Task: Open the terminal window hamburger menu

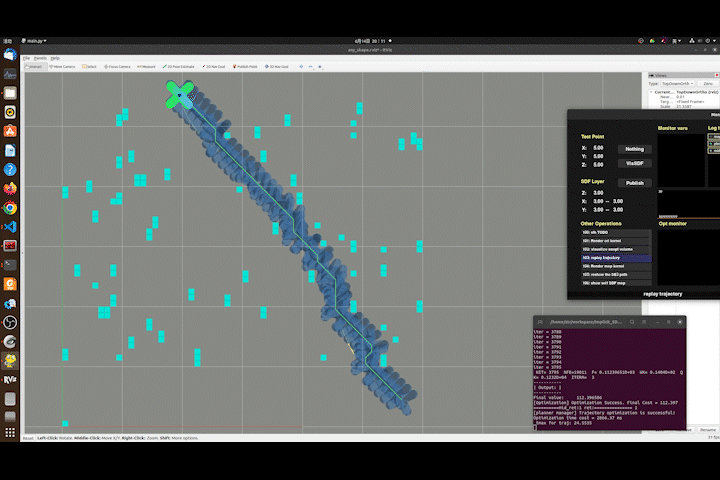Action: pyautogui.click(x=644, y=322)
